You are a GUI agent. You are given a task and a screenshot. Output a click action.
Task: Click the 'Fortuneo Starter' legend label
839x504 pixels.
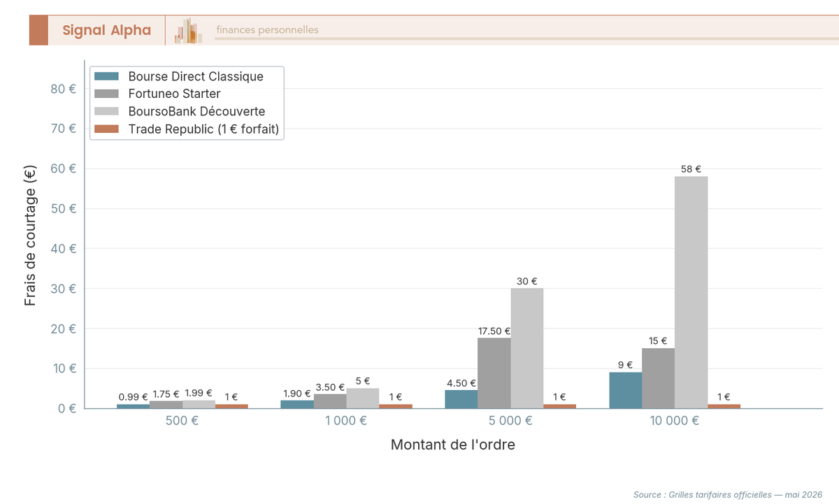(174, 94)
